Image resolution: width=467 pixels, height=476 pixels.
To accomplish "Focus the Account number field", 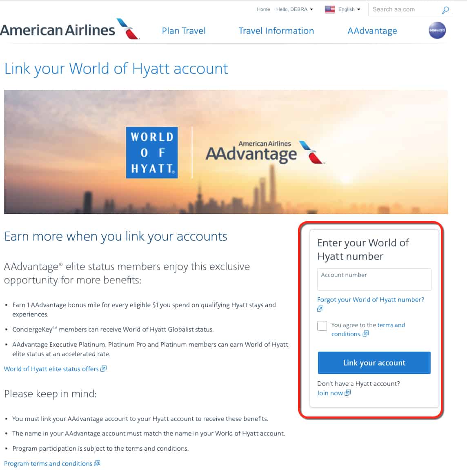I will point(374,279).
